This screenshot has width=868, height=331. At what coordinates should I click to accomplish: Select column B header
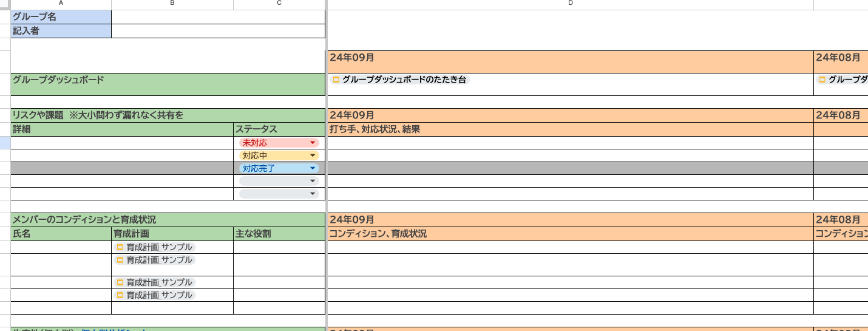[172, 4]
